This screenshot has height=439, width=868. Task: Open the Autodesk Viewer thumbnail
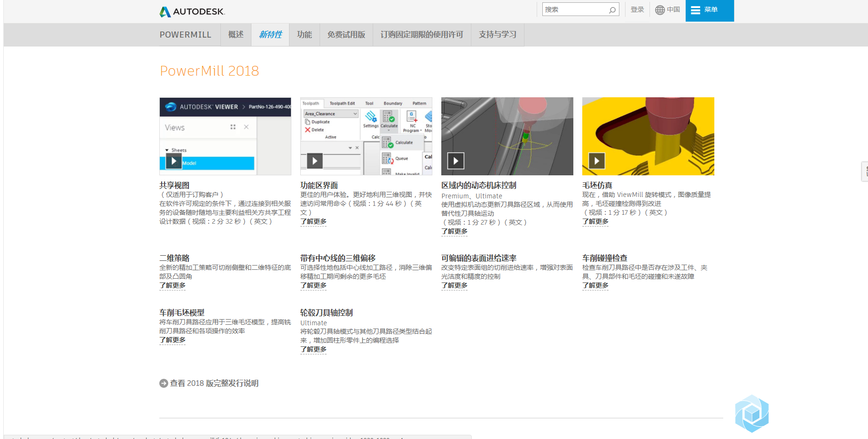coord(225,136)
